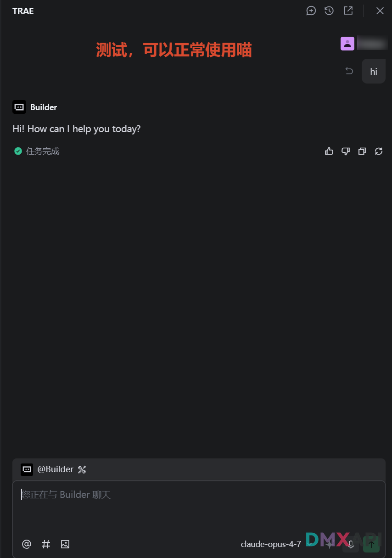392x558 pixels.
Task: Insert an @ mention for agents
Action: (27, 544)
